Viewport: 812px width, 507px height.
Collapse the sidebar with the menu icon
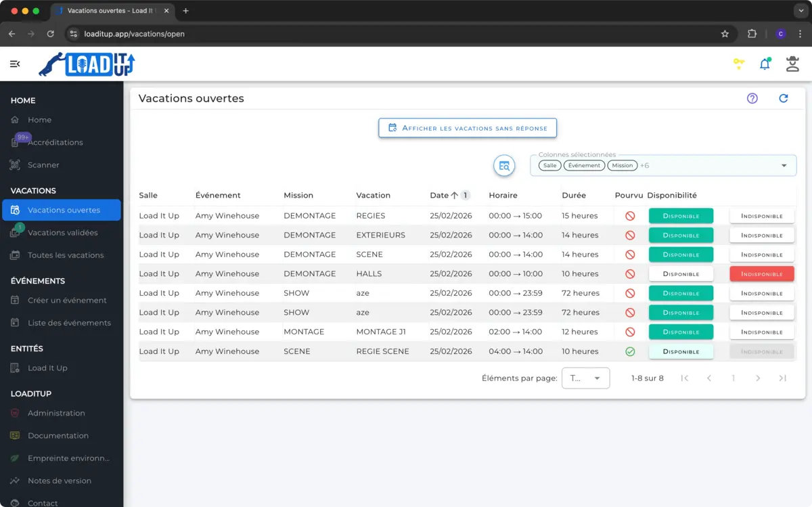pos(15,64)
